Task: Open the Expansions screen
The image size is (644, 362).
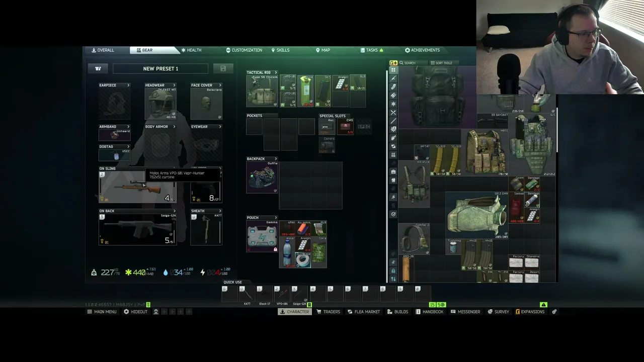Action: [530, 312]
